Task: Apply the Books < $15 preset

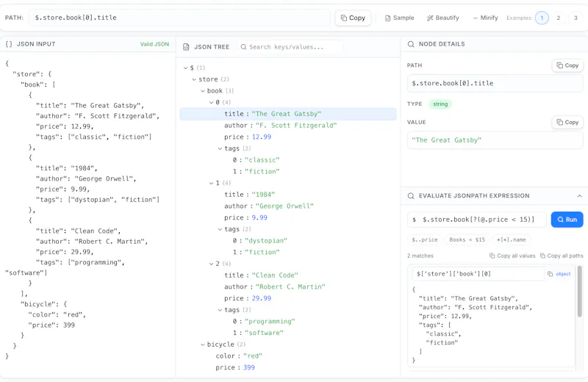Action: 467,239
